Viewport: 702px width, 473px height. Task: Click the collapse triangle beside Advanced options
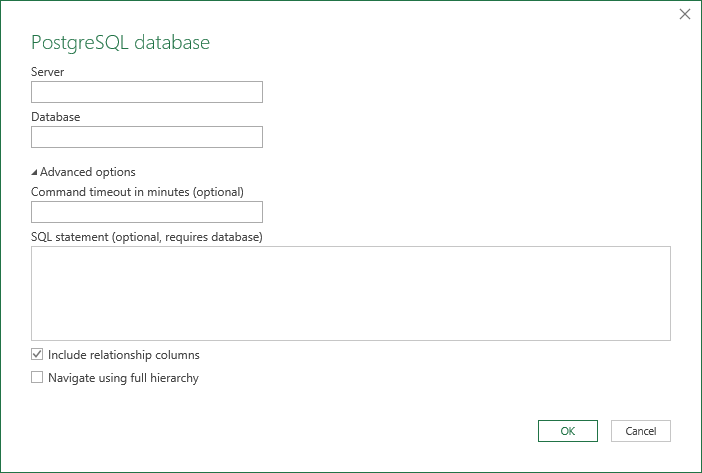coord(35,172)
